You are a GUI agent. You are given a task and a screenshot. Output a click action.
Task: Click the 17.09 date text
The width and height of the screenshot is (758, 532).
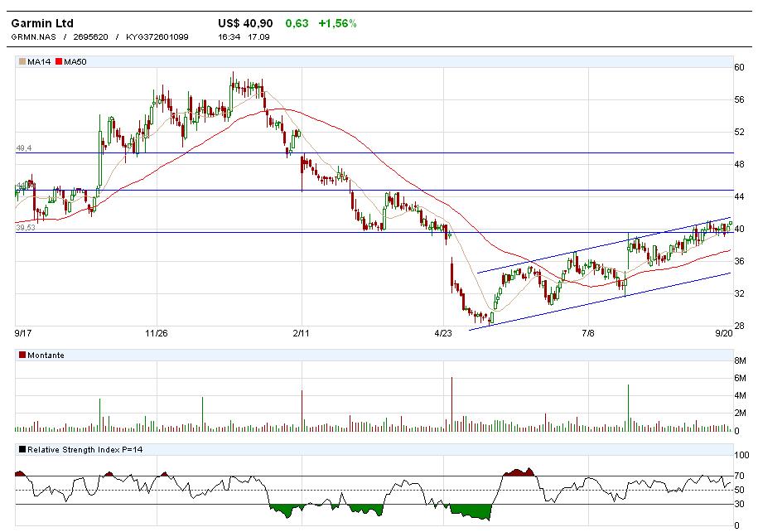click(258, 36)
